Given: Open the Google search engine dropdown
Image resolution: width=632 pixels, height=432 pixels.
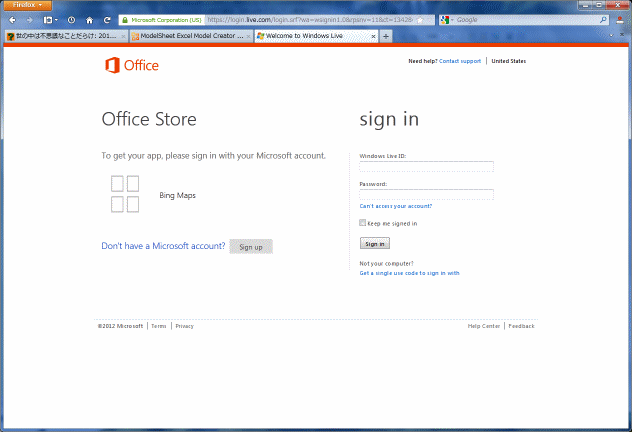Looking at the screenshot, I should pyautogui.click(x=447, y=20).
